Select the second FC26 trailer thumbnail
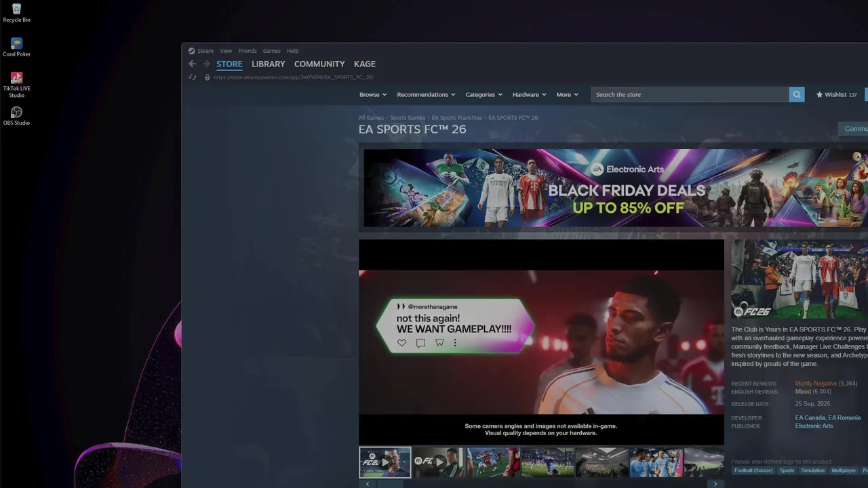868x488 pixels. (439, 462)
